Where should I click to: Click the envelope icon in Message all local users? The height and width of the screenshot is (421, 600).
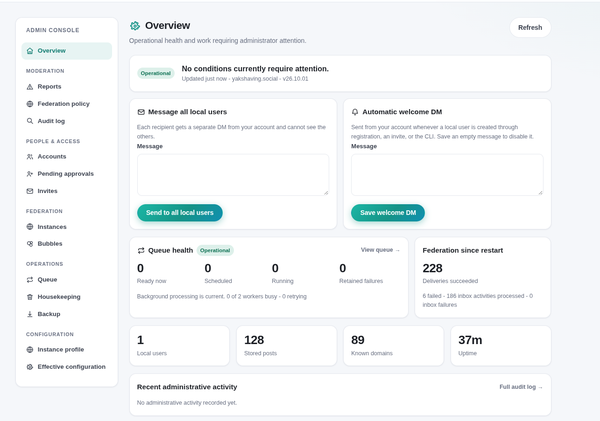tap(141, 112)
